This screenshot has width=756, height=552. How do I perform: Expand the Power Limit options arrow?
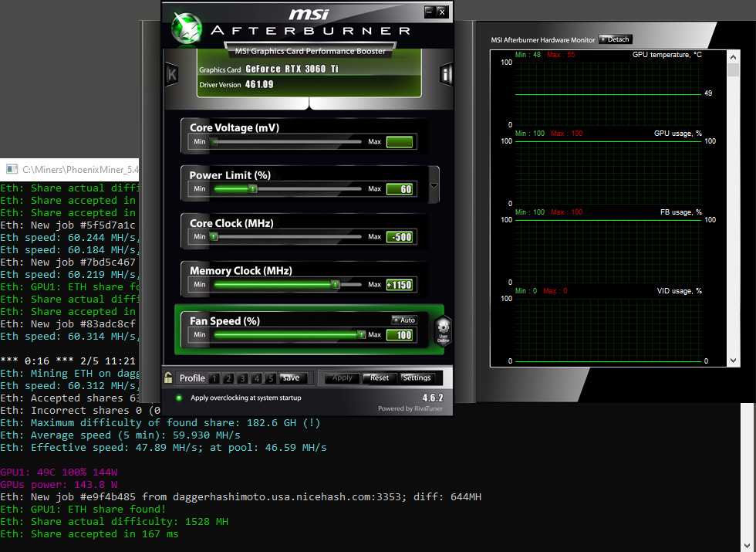(x=434, y=185)
